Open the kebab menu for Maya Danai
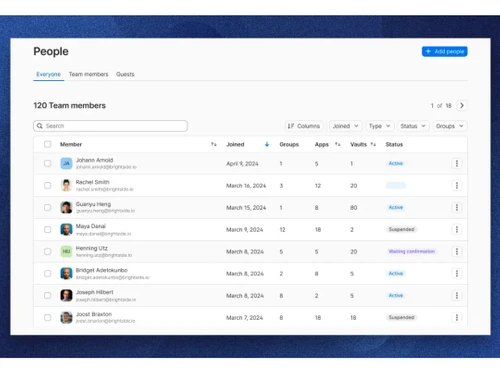The image size is (500, 375). pos(457,229)
